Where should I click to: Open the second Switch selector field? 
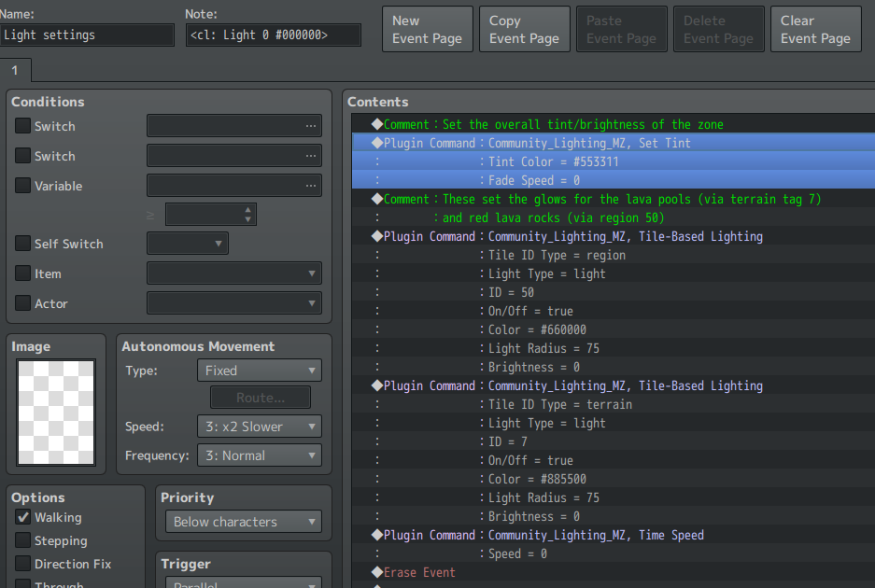point(234,155)
